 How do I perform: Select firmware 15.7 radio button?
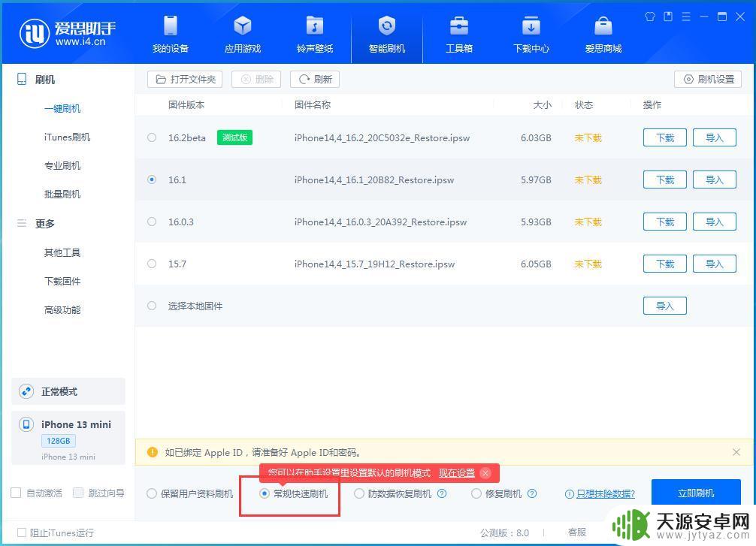(x=152, y=264)
